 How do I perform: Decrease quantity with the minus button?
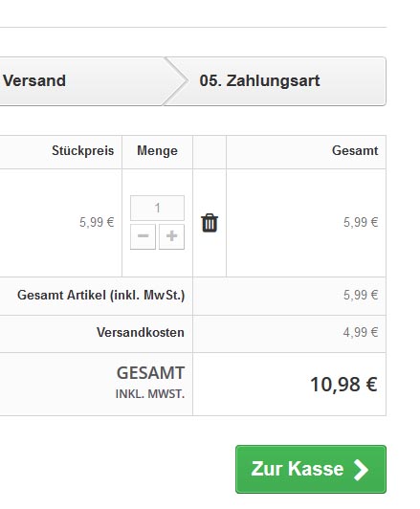[143, 236]
